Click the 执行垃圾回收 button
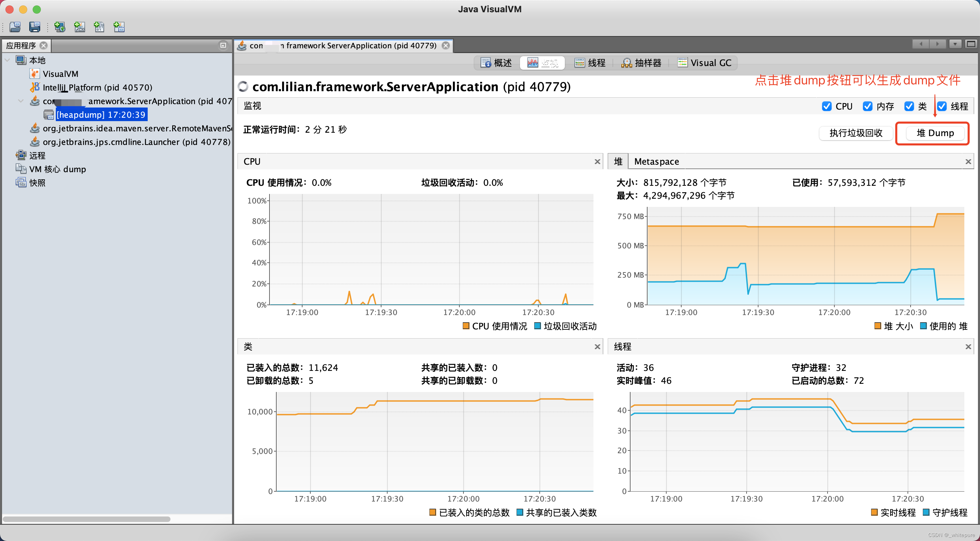Screen dimensions: 980x541 856,133
